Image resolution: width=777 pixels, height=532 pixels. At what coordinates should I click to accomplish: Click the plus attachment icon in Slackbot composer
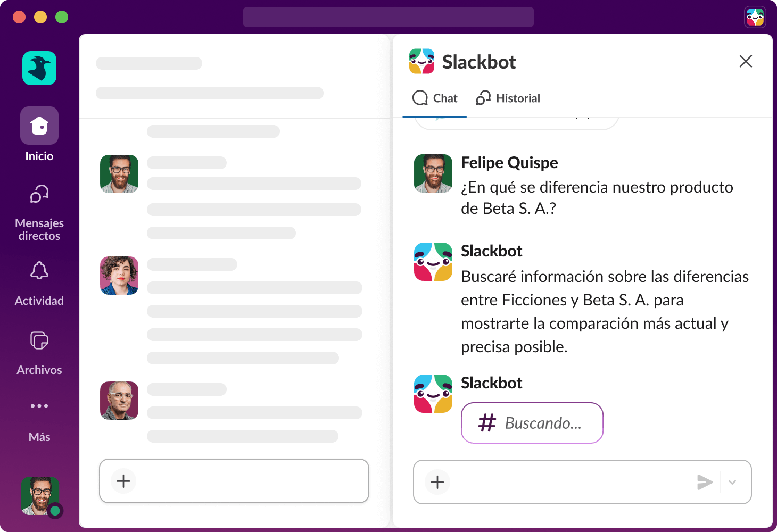pyautogui.click(x=436, y=482)
